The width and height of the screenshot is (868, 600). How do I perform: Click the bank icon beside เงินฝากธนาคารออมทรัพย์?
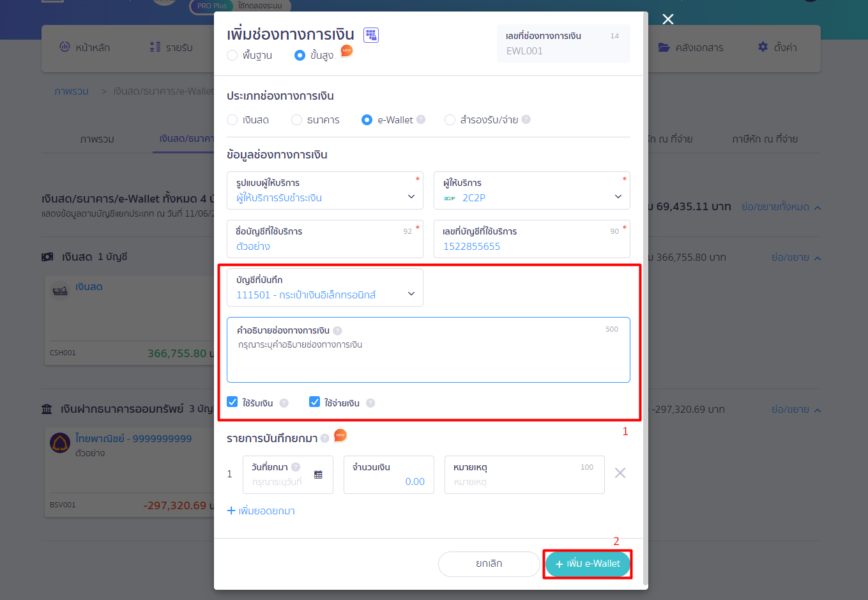click(x=47, y=409)
